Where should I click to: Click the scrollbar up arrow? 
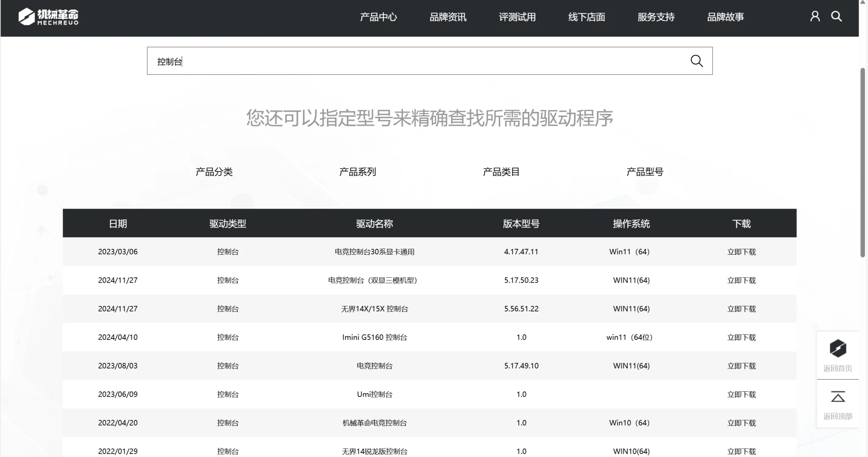[863, 3]
